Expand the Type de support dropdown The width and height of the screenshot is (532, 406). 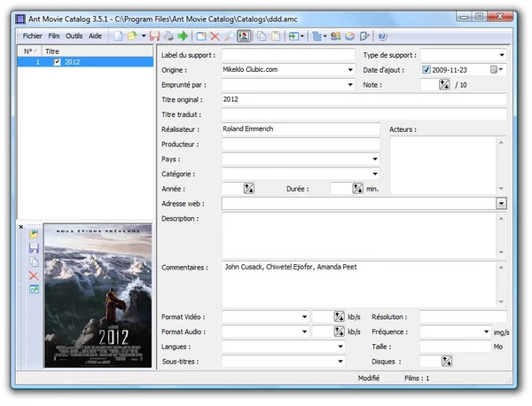point(502,55)
